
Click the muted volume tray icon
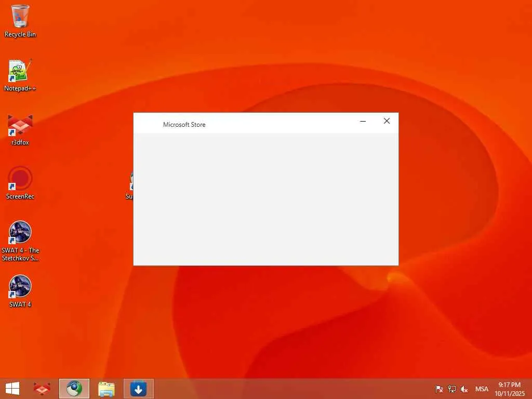(x=464, y=389)
